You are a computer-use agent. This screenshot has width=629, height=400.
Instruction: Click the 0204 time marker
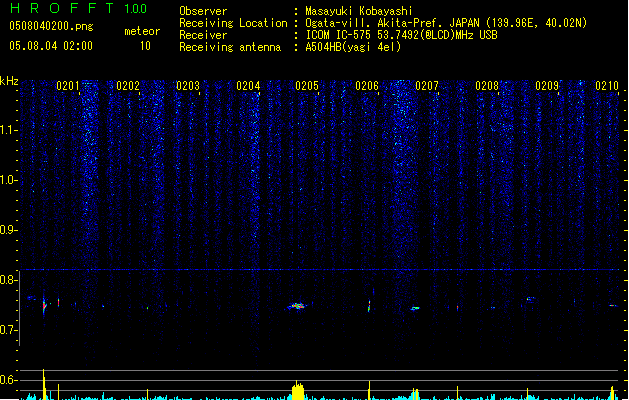248,85
